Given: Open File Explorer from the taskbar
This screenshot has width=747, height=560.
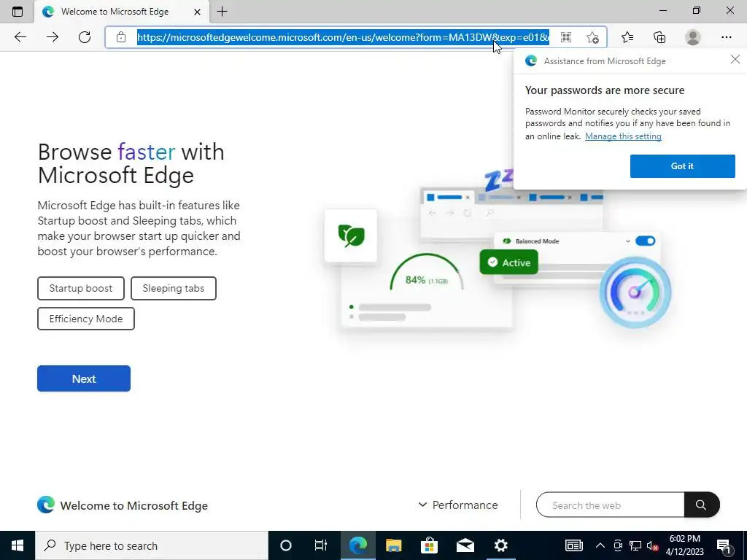Looking at the screenshot, I should 393,545.
